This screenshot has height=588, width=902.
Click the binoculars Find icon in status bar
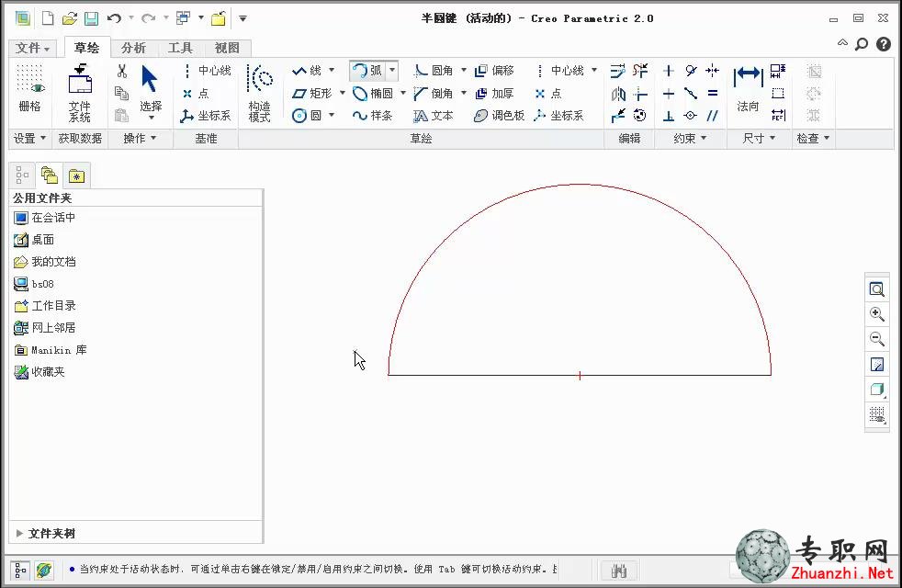(618, 571)
